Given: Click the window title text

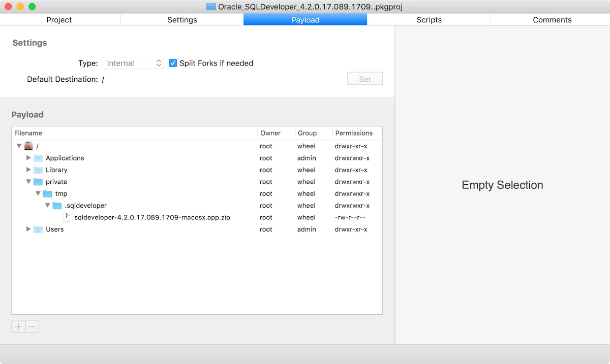Looking at the screenshot, I should point(311,7).
